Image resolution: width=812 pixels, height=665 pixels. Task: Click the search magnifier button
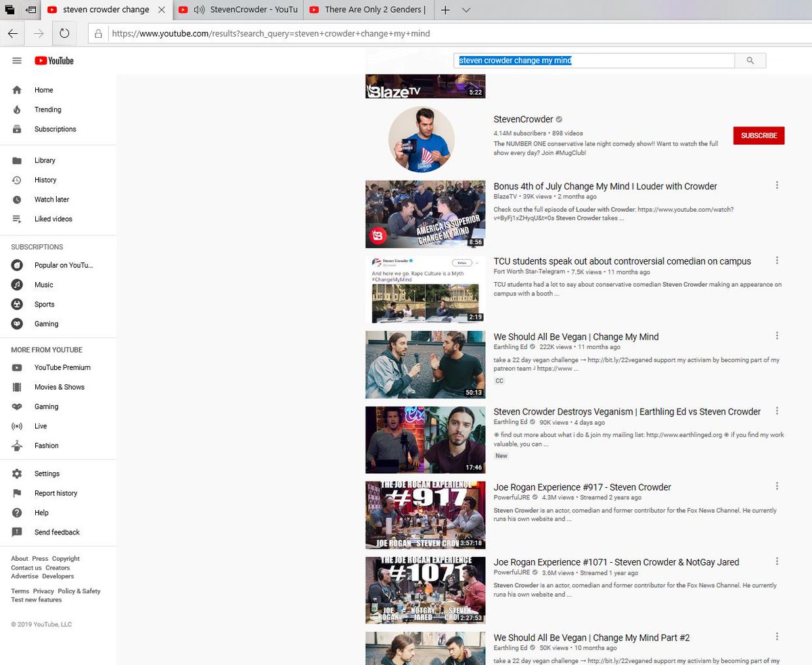tap(750, 60)
